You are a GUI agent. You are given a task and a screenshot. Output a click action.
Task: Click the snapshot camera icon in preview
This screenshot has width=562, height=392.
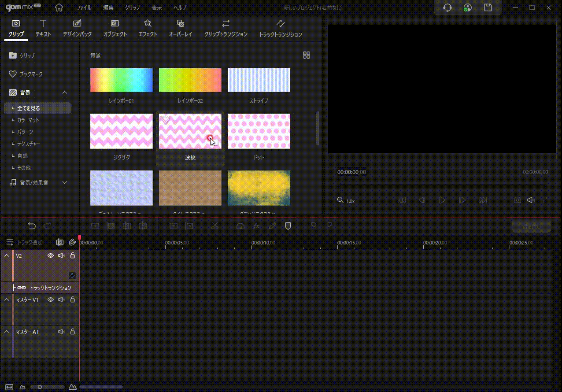tap(517, 200)
